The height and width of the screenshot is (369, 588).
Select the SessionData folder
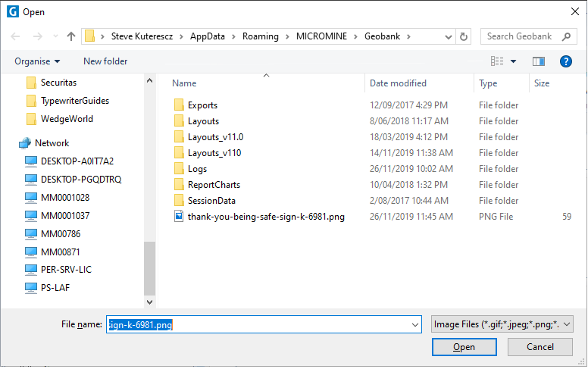click(x=205, y=201)
